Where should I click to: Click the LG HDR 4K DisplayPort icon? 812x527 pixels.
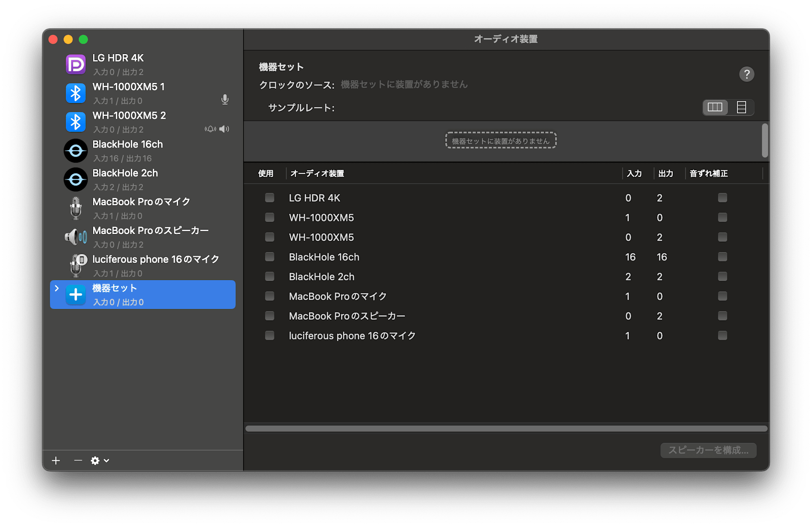[76, 65]
